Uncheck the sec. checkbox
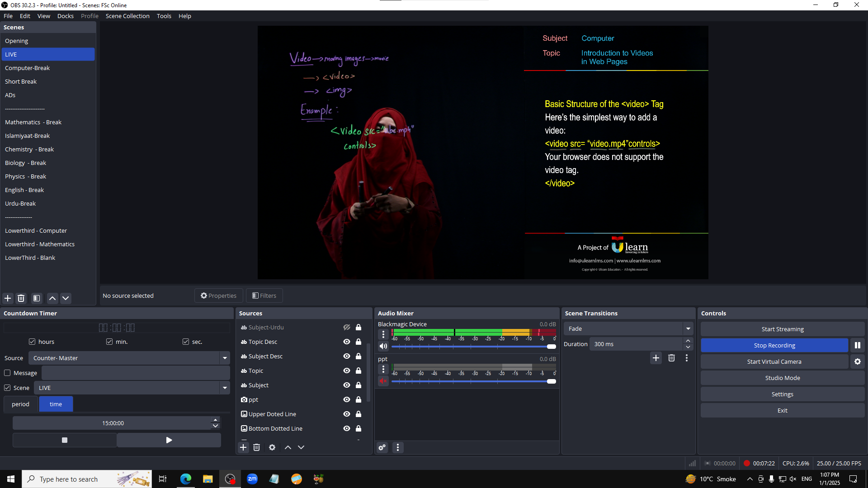Image resolution: width=868 pixels, height=488 pixels. pos(186,342)
